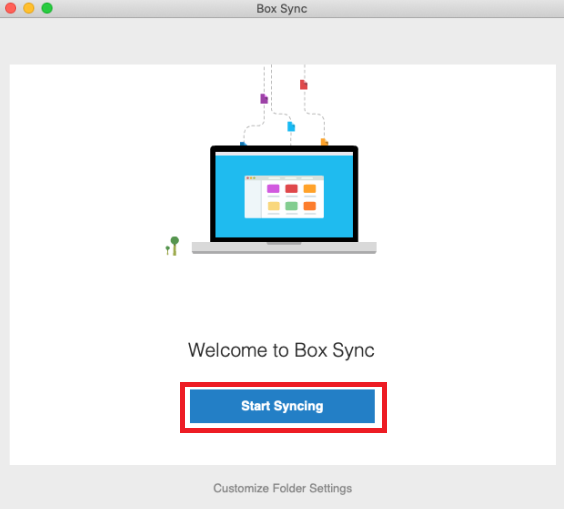Open Customize Folder Settings link

pos(282,488)
